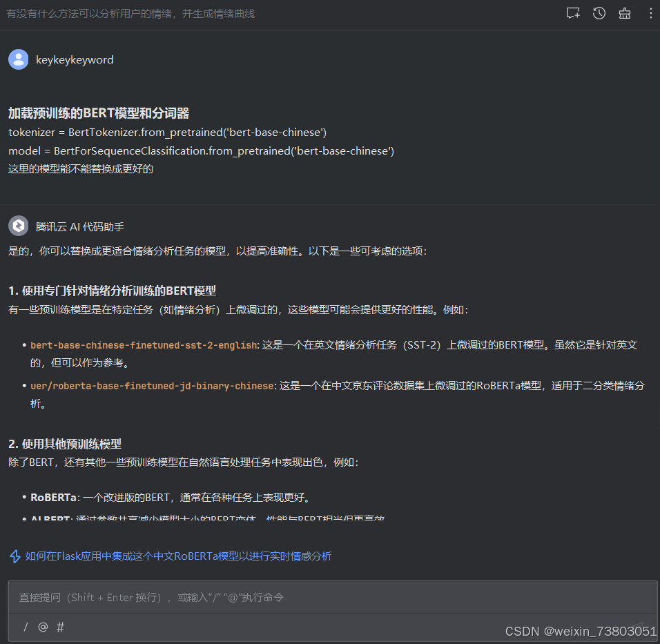This screenshot has width=660, height=644.
Task: Insert @ mention from input toolbar
Action: pos(43,627)
